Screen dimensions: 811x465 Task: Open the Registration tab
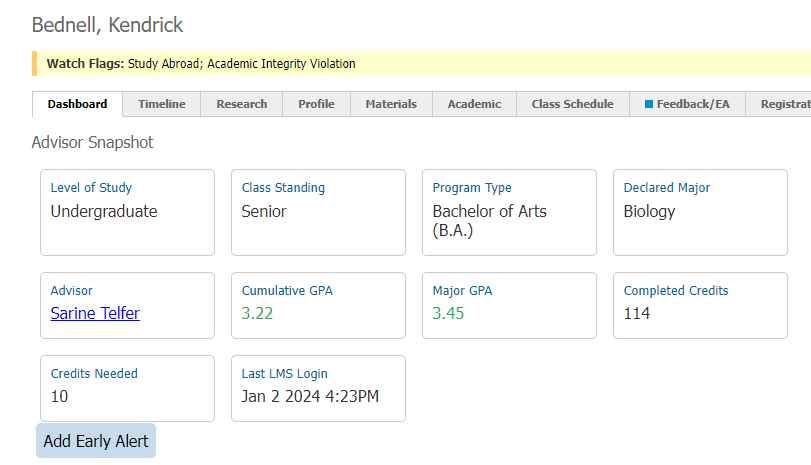tap(778, 104)
